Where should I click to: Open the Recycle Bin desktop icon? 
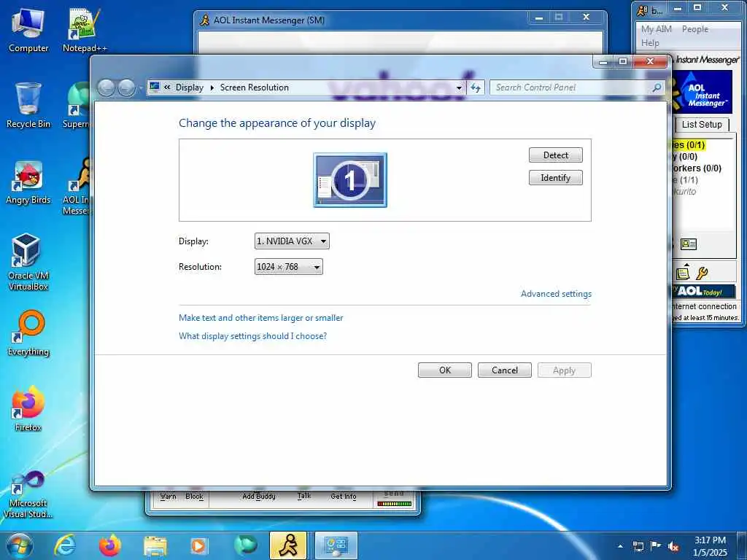(28, 106)
